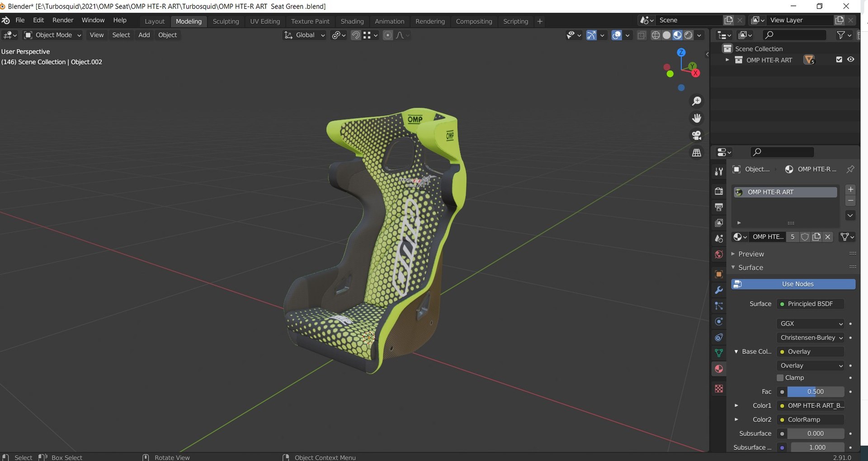
Task: Click the Use Nodes button
Action: click(793, 284)
